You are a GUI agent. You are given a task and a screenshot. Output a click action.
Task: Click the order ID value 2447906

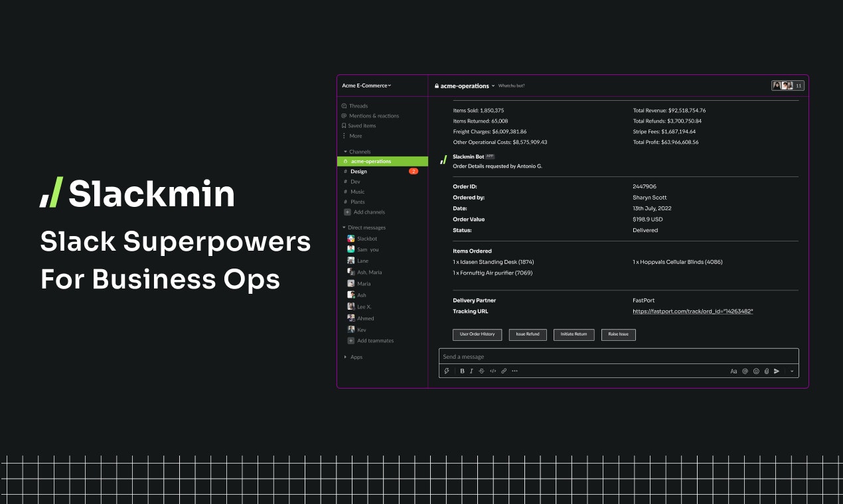click(645, 187)
